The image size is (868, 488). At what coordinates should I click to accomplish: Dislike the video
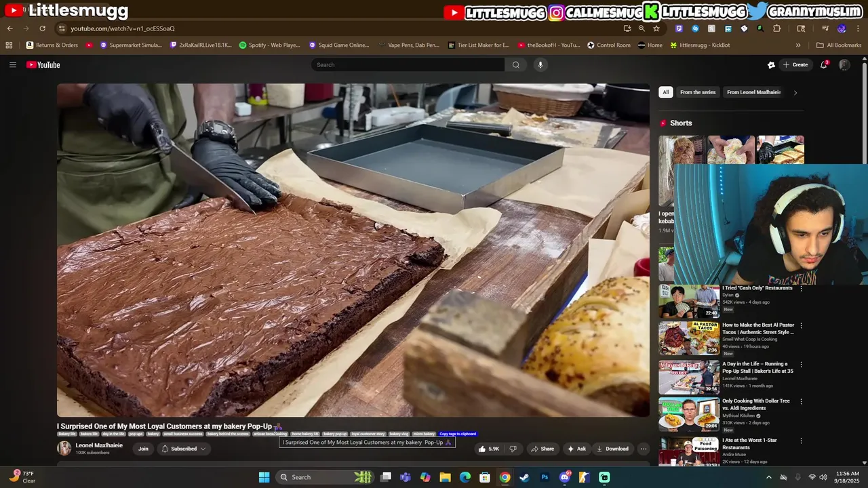coord(513,449)
